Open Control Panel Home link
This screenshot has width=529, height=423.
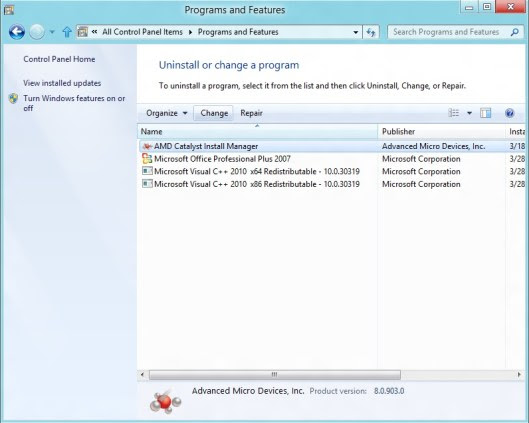click(x=59, y=59)
